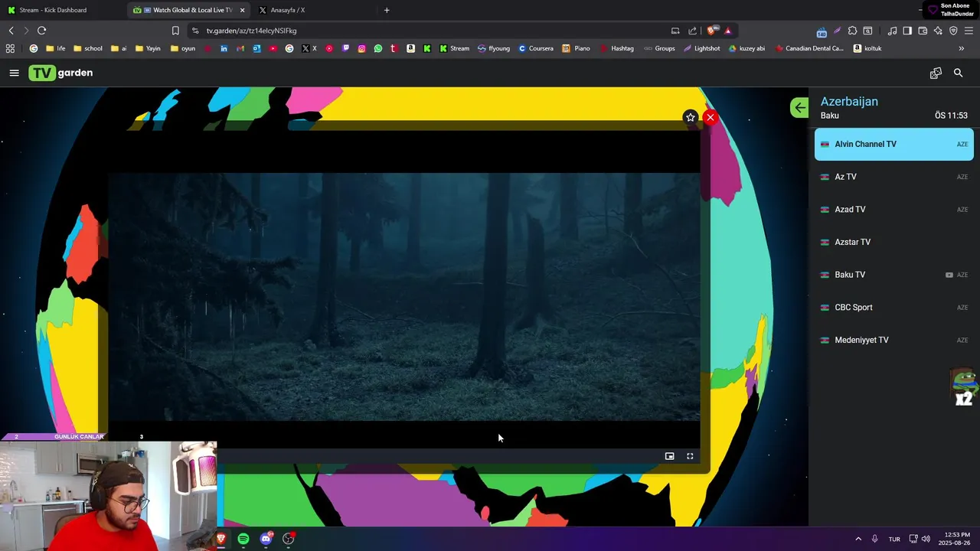This screenshot has width=980, height=551.
Task: Open the ai bookmarks folder
Action: click(x=119, y=48)
